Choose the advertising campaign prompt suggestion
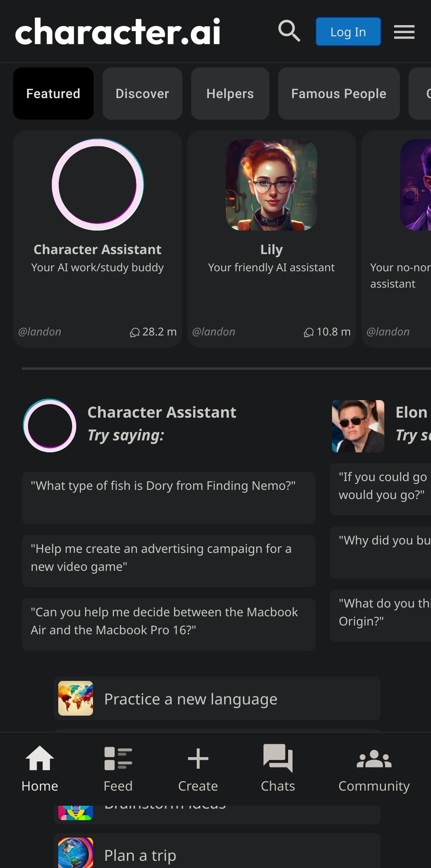This screenshot has height=868, width=431. tap(169, 561)
